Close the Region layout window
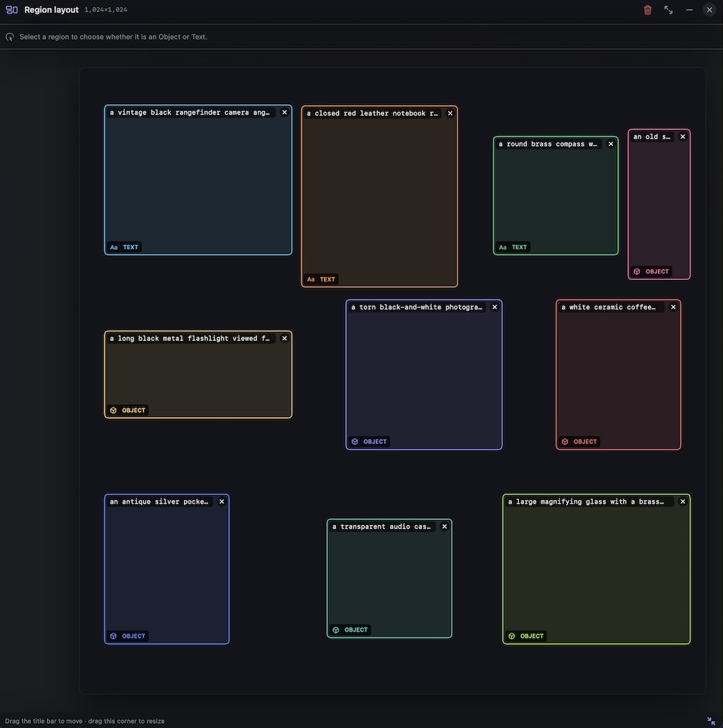Viewport: 723px width, 728px height. (709, 10)
